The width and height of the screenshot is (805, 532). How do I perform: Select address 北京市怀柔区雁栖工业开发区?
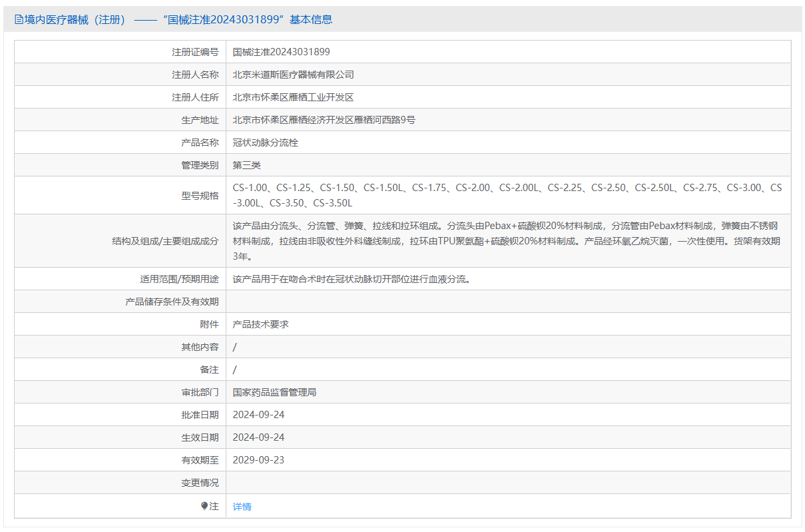(x=293, y=97)
